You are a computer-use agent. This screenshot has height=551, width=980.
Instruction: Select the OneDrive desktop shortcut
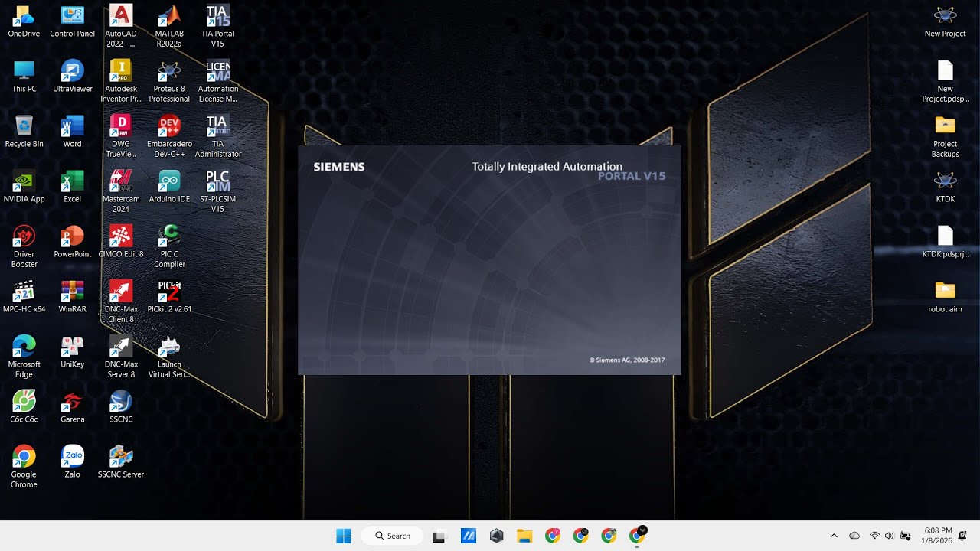tap(24, 21)
